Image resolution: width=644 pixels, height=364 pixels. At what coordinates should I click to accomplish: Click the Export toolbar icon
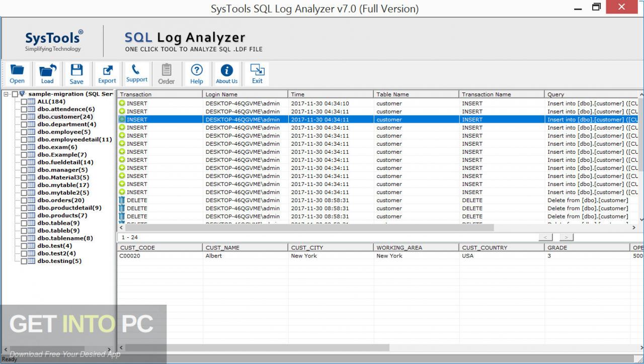[107, 74]
